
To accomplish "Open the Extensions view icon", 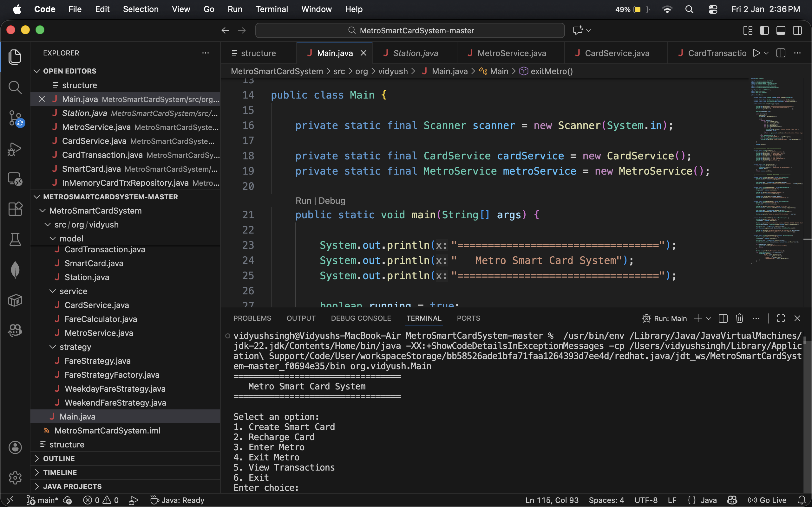I will tap(15, 209).
